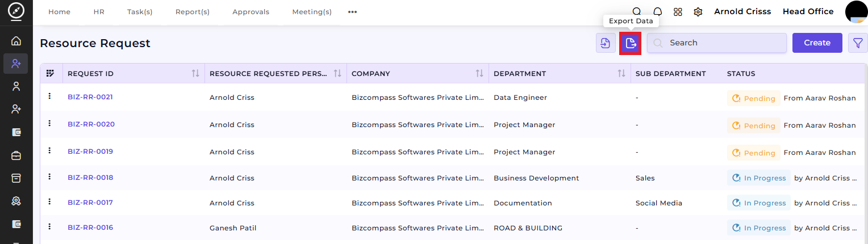Viewport: 868px width, 244px height.
Task: Click Pending status for BIZ-RR-0019
Action: [753, 153]
